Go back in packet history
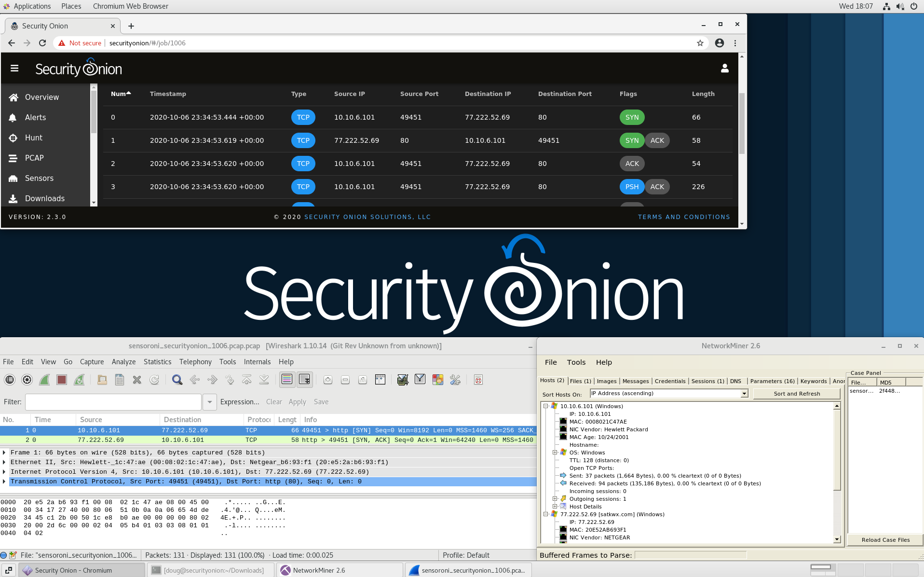The height and width of the screenshot is (577, 924). pos(194,380)
